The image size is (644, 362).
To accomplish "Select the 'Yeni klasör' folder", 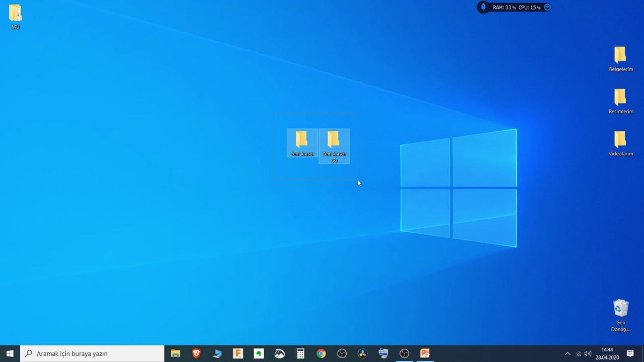I will click(302, 143).
